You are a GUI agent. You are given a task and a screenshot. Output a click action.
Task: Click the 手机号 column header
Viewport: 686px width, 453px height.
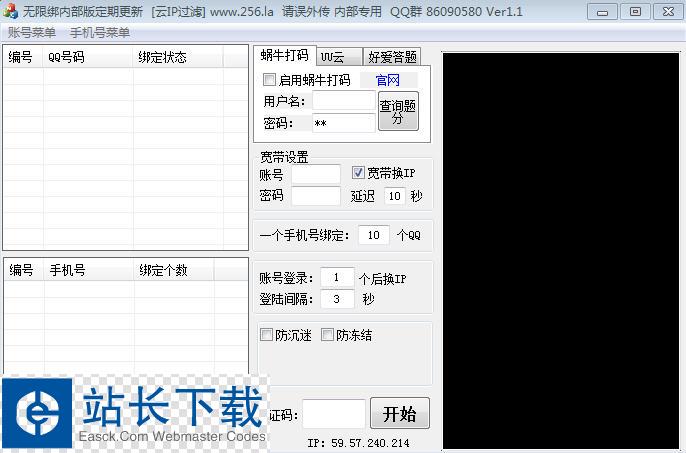tap(89, 270)
